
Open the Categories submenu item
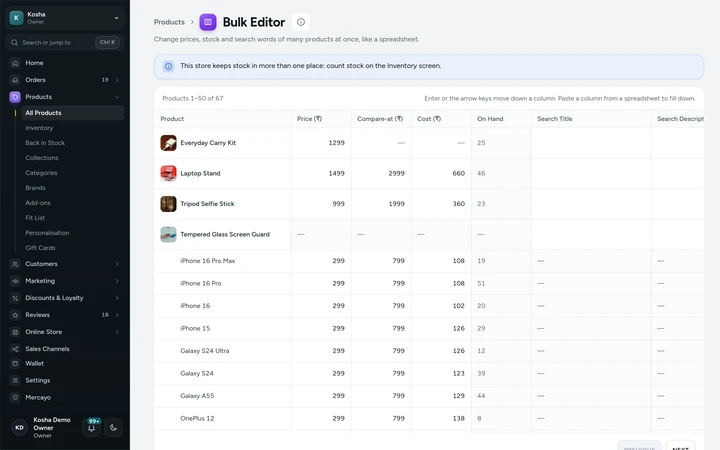(73, 173)
